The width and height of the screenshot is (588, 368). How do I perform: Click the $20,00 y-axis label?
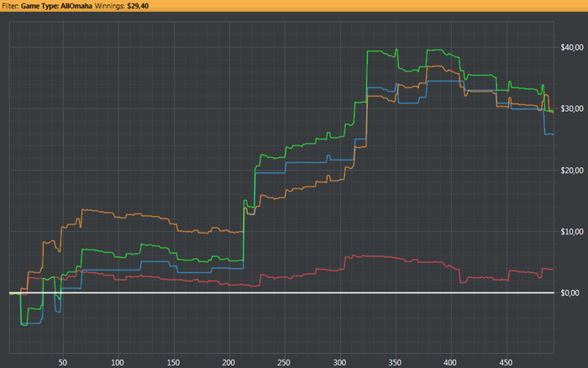pyautogui.click(x=572, y=171)
